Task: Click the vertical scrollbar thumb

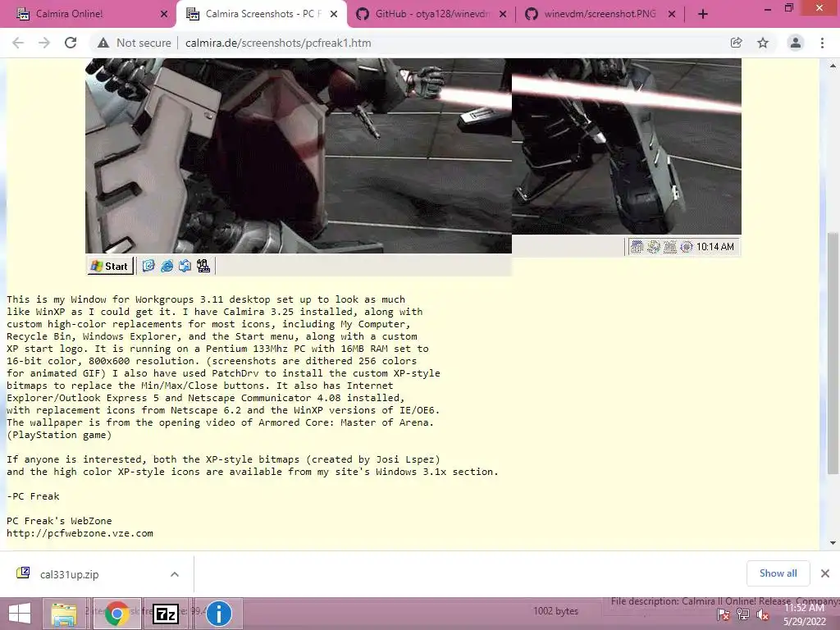Action: click(833, 354)
